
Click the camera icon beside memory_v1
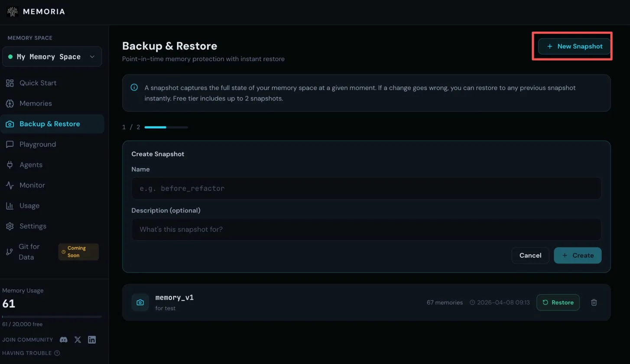(140, 302)
